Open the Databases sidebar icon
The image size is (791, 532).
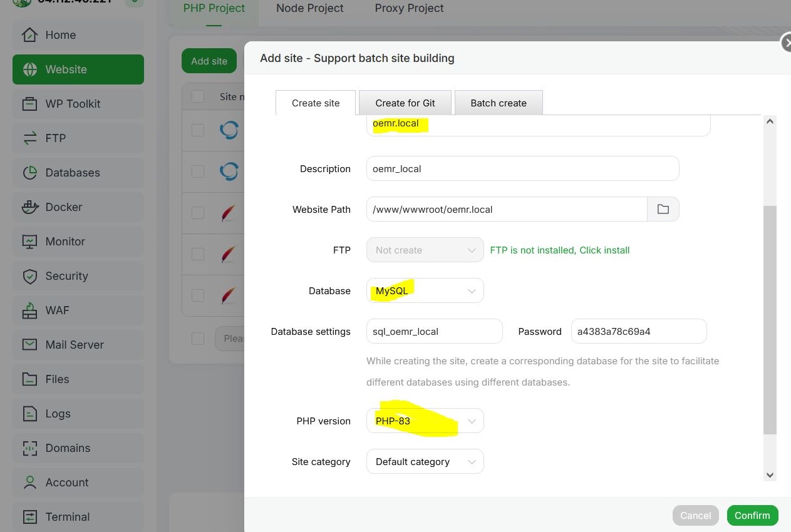(29, 173)
